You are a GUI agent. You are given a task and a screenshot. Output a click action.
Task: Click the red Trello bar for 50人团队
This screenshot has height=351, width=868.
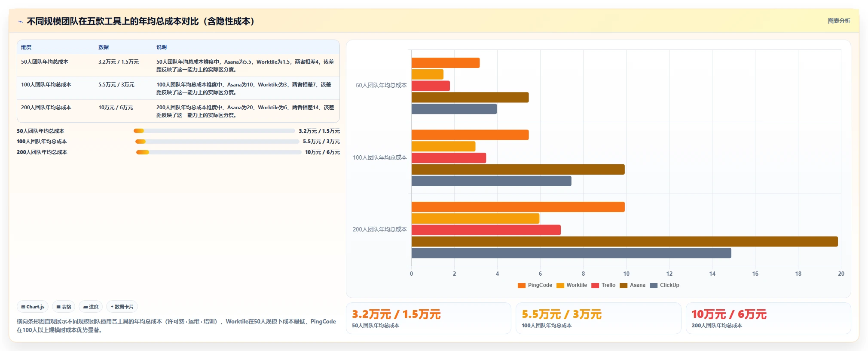click(x=431, y=86)
